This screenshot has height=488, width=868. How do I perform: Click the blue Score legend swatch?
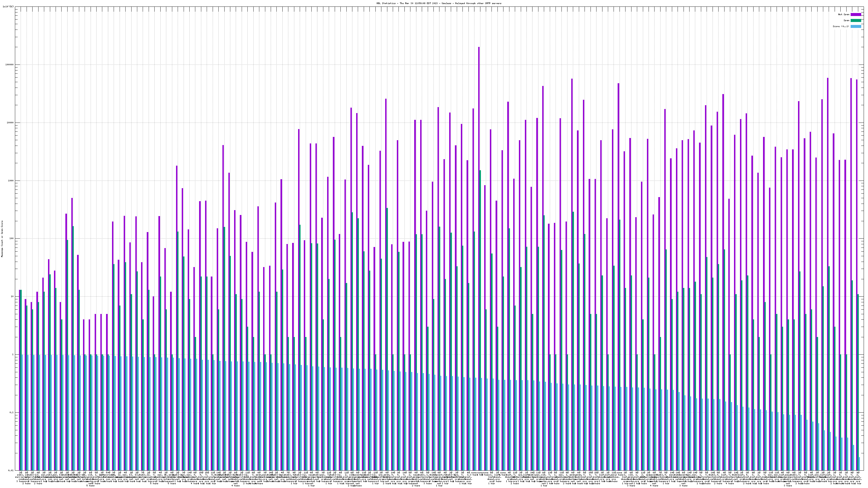[856, 26]
